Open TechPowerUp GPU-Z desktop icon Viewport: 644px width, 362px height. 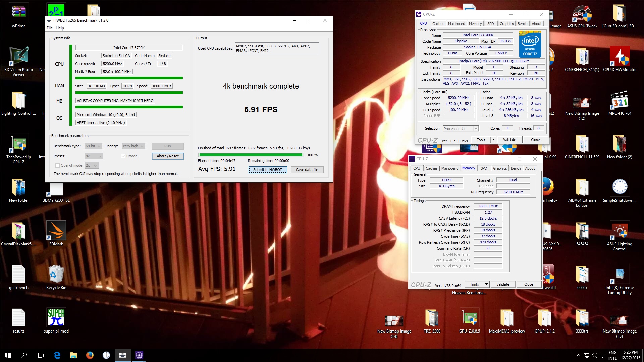pyautogui.click(x=19, y=148)
